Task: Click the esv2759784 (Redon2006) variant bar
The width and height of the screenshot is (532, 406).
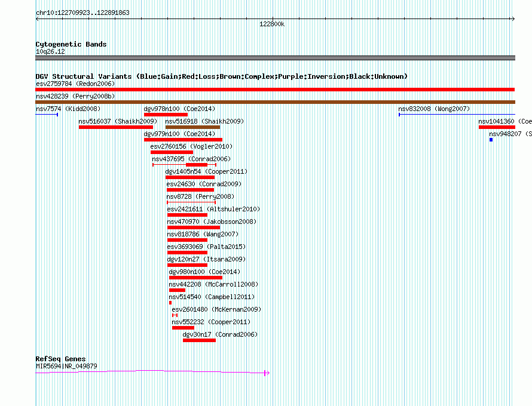Action: point(275,90)
